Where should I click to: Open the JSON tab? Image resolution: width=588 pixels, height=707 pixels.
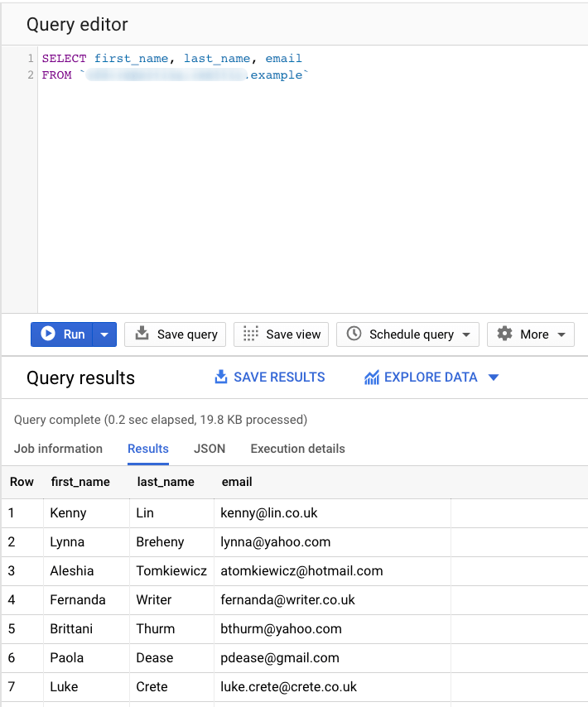click(x=210, y=449)
